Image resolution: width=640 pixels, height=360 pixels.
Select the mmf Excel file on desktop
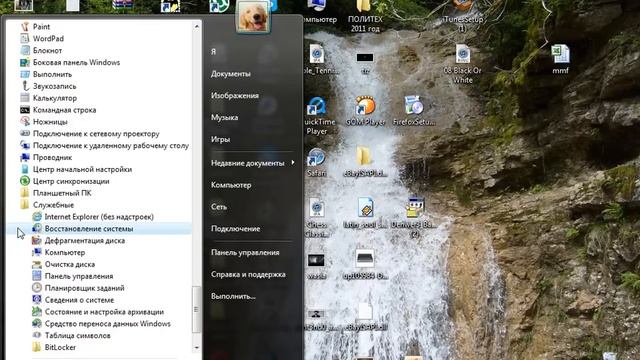click(560, 60)
